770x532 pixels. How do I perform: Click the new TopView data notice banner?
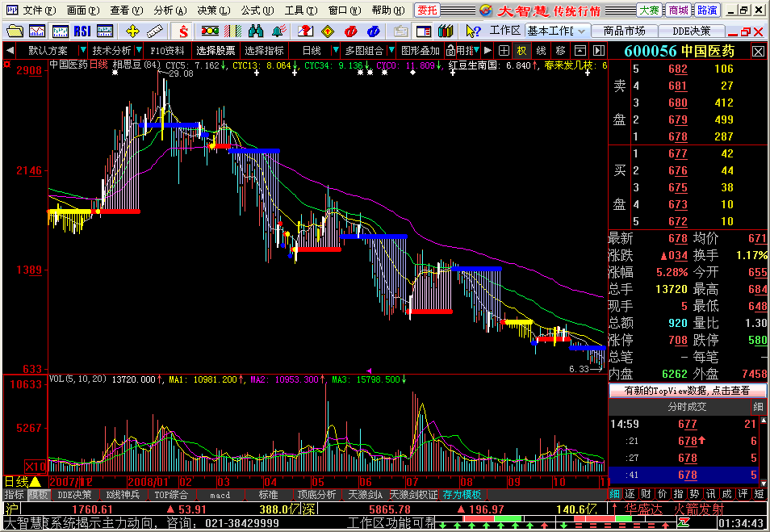click(x=687, y=391)
